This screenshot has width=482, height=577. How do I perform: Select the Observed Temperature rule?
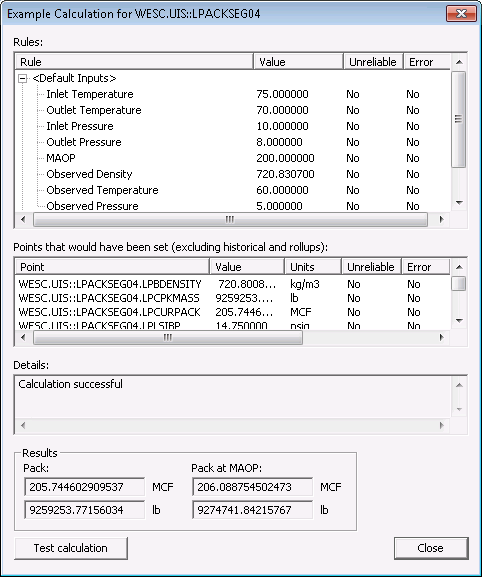(102, 190)
